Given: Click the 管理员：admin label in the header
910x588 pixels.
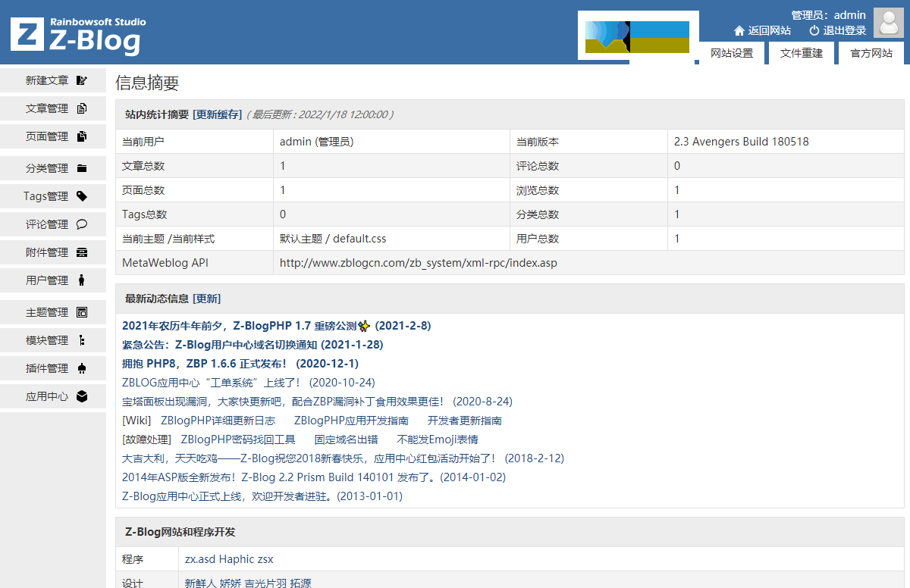Looking at the screenshot, I should coord(828,14).
